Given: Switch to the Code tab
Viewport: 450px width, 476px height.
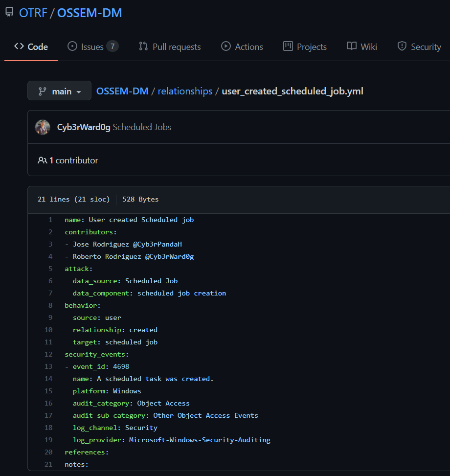Looking at the screenshot, I should click(x=31, y=47).
